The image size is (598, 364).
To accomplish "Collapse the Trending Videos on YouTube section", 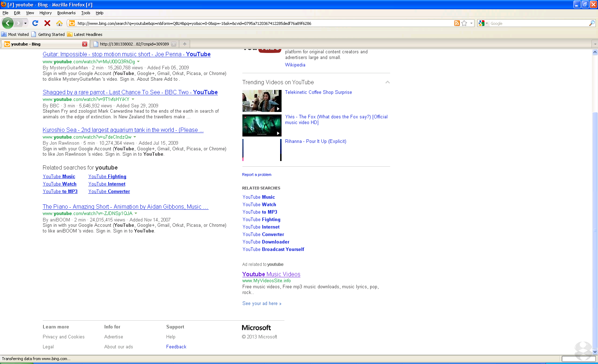I will (388, 82).
